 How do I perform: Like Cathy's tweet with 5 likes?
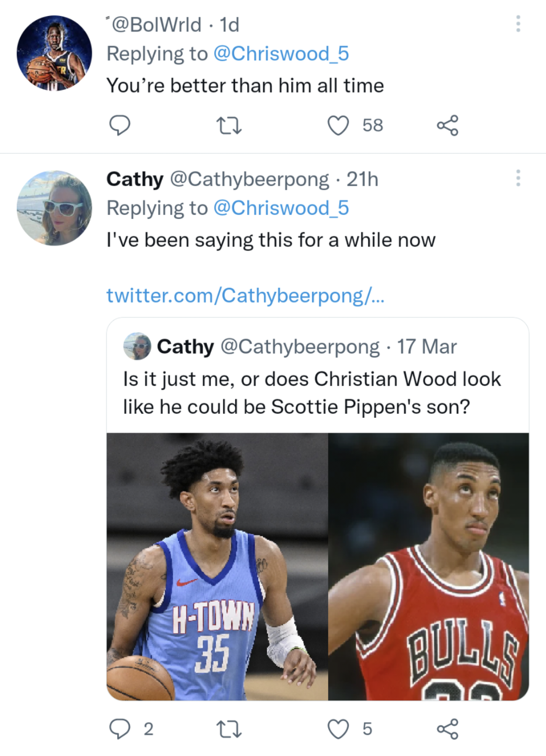[x=338, y=729]
